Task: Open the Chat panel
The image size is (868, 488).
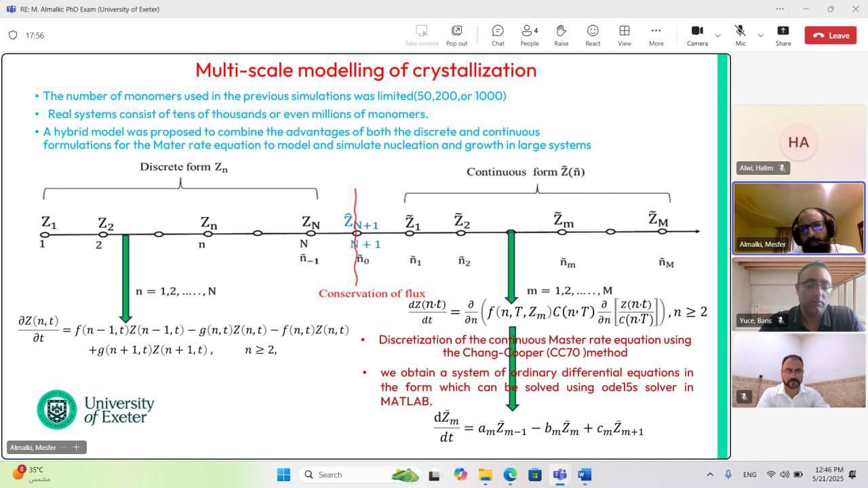Action: point(498,35)
